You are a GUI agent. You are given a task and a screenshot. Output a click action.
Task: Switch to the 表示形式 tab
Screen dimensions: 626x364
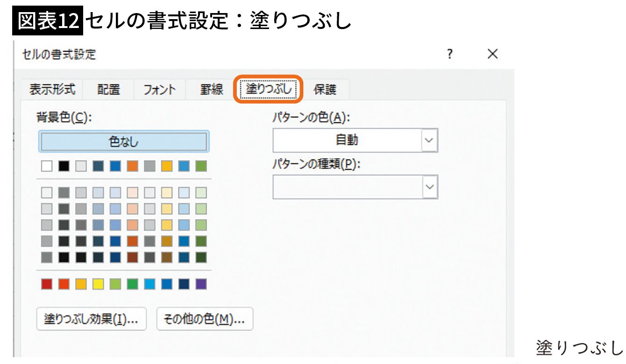(52, 89)
